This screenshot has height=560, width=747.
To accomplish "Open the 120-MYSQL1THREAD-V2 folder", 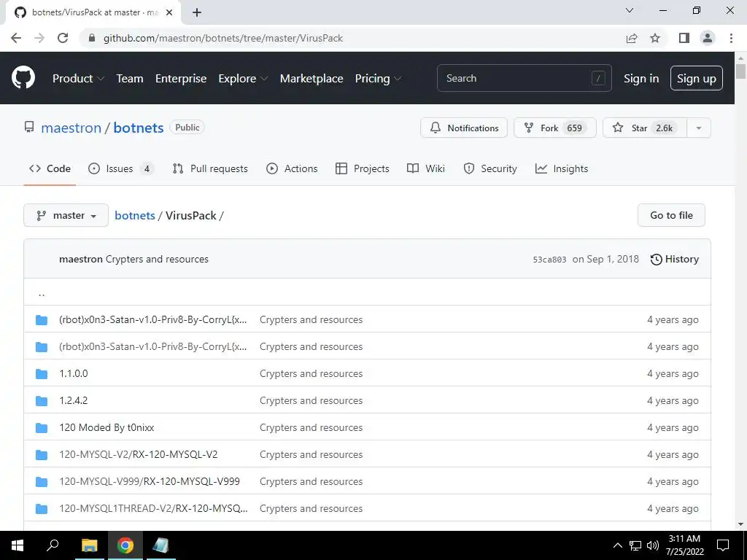I will pyautogui.click(x=153, y=508).
